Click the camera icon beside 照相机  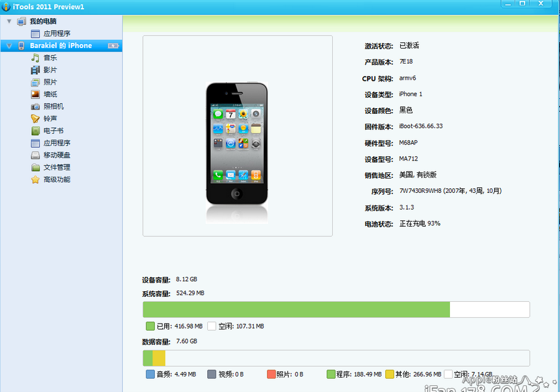(35, 106)
